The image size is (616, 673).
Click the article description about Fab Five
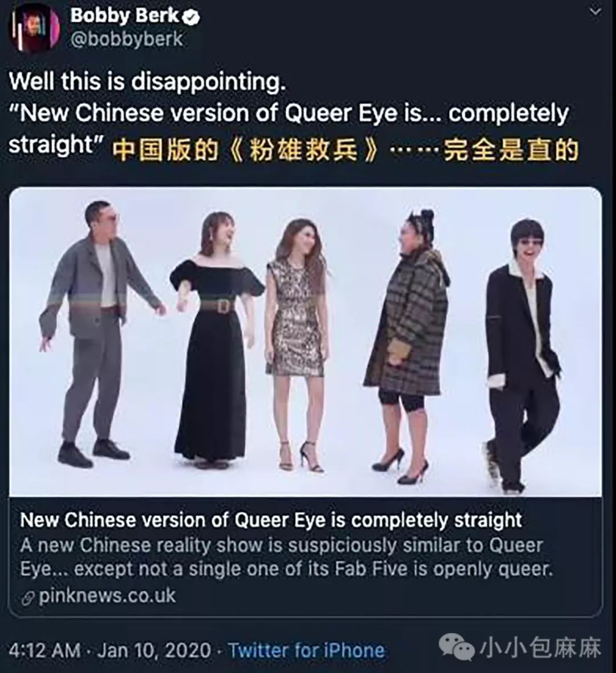point(286,558)
